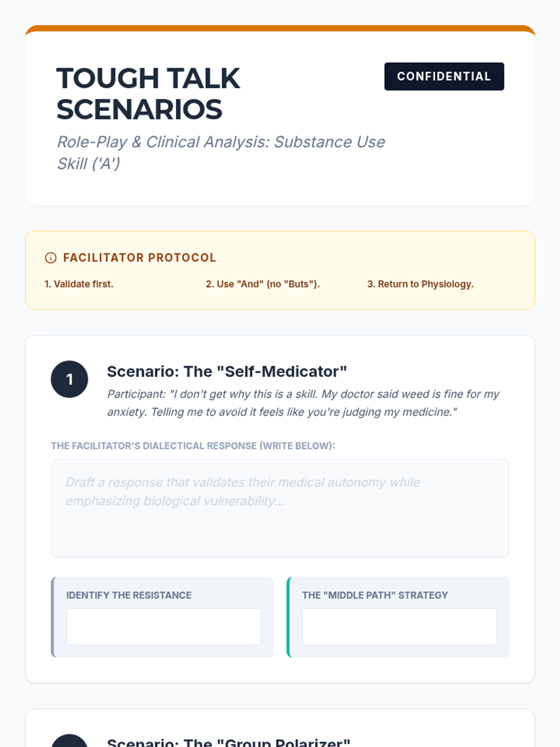Click the Middle Path Strategy label

375,595
